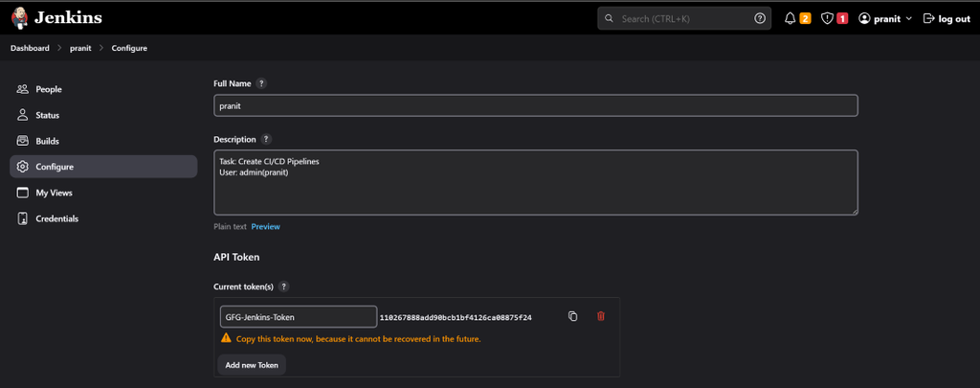
Task: Click the user avatar icon beside pranit
Action: (864, 19)
